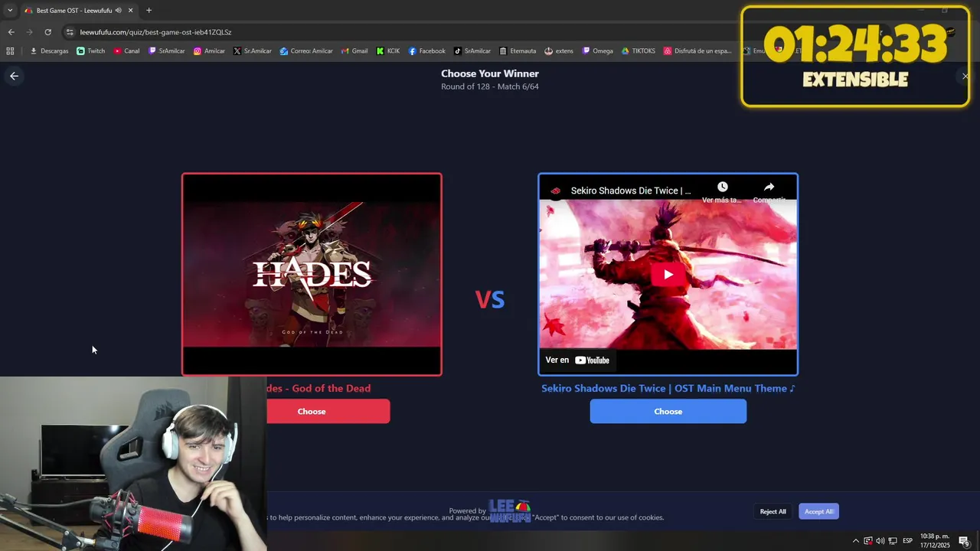Open the Descargas bookmark
Screen dimensions: 980x551
point(49,51)
